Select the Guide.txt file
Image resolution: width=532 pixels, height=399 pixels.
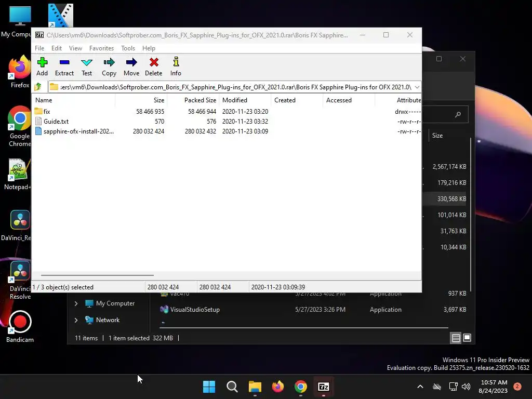[x=56, y=122]
